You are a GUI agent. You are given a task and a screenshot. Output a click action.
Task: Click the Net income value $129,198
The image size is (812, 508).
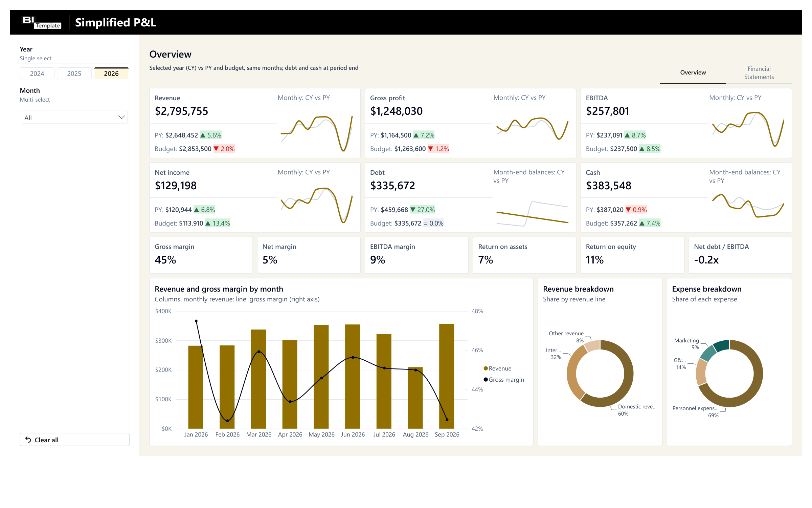click(176, 186)
